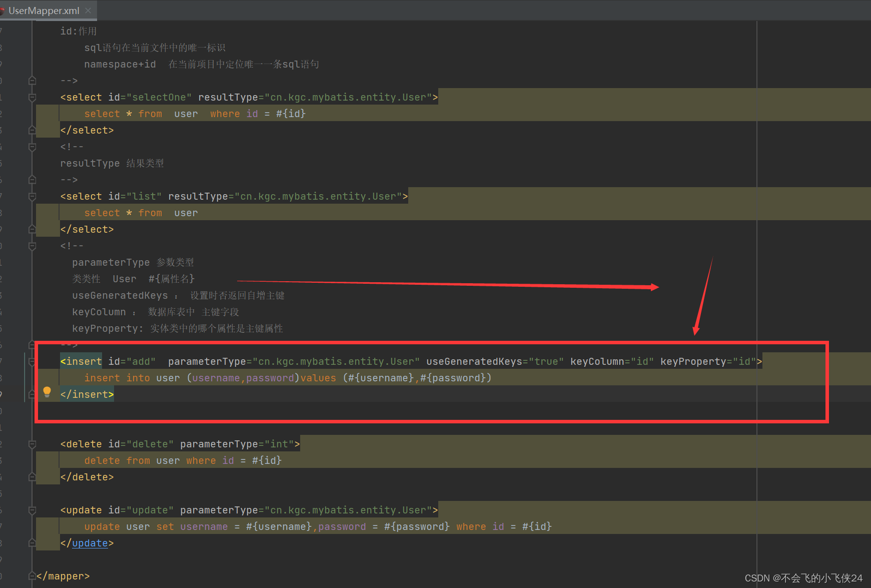Close the UserMapper.xml tab
This screenshot has width=871, height=588.
point(88,10)
